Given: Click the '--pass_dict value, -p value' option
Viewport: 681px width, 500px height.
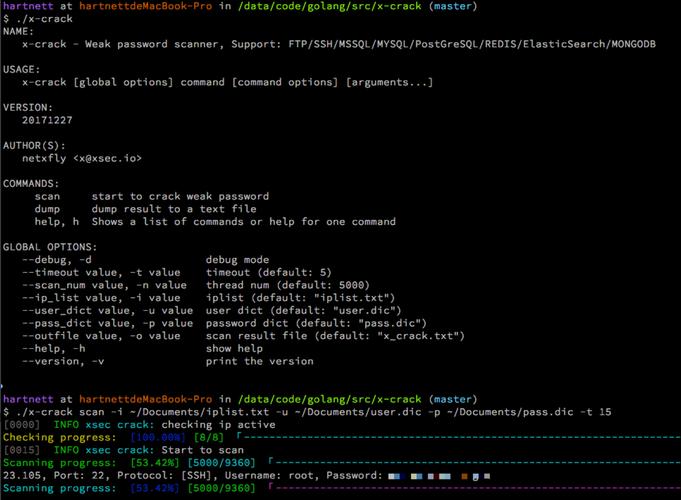Looking at the screenshot, I should point(108,323).
